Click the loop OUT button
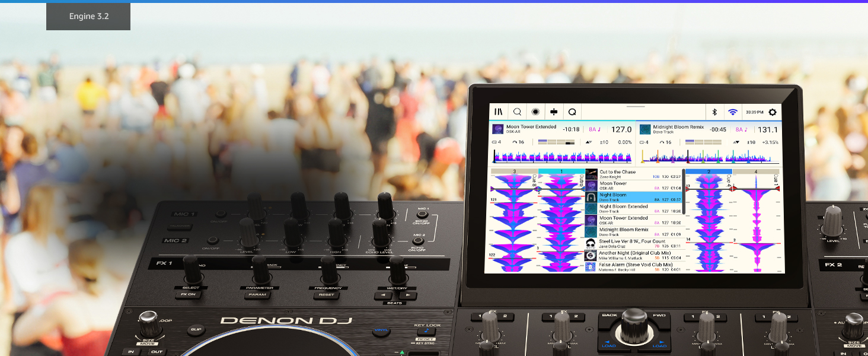Viewport: 868px width, 356px height. (157, 352)
